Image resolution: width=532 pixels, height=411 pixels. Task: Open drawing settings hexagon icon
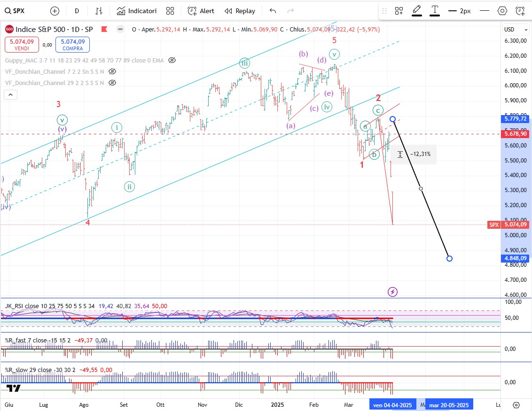coord(502,11)
